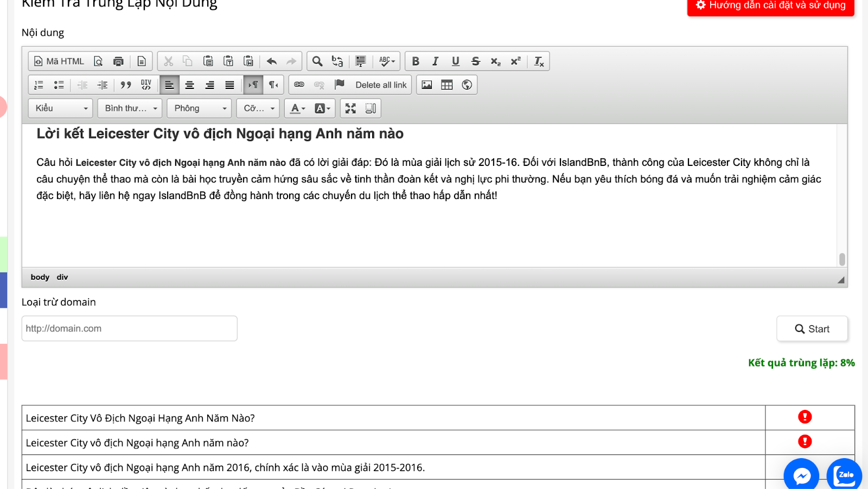Click the Remove Format icon
The image size is (868, 489).
tap(539, 61)
